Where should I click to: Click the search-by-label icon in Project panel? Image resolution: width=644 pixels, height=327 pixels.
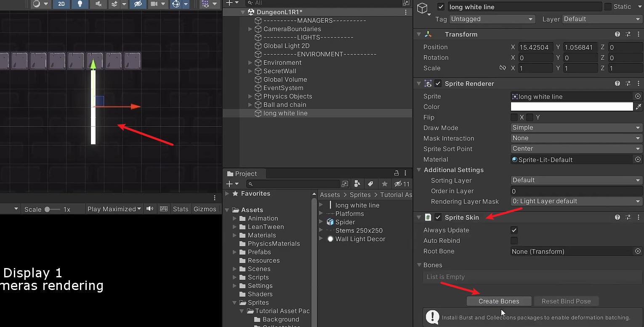(371, 184)
